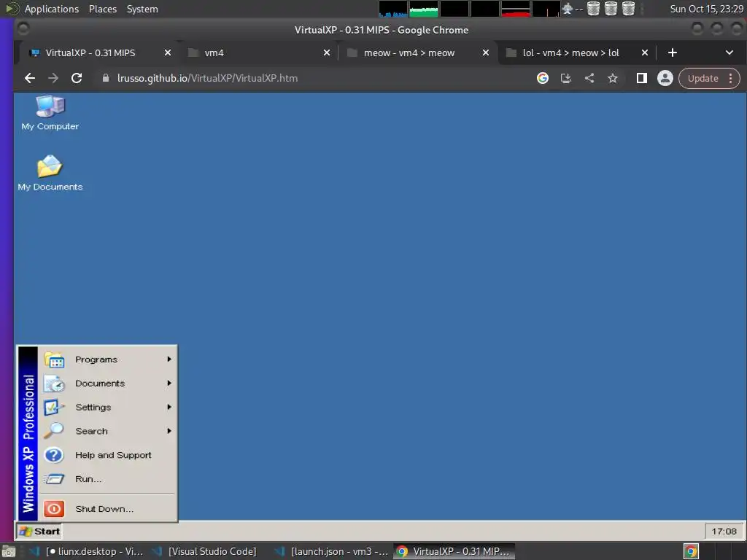Open the System menu in top panel

point(142,9)
